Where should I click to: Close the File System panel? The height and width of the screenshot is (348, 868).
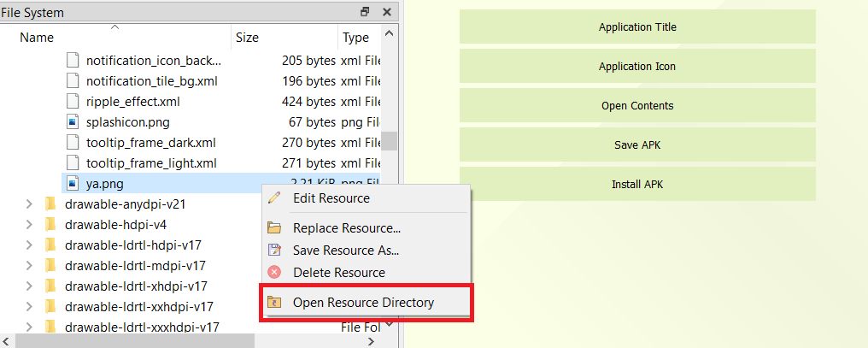(387, 12)
